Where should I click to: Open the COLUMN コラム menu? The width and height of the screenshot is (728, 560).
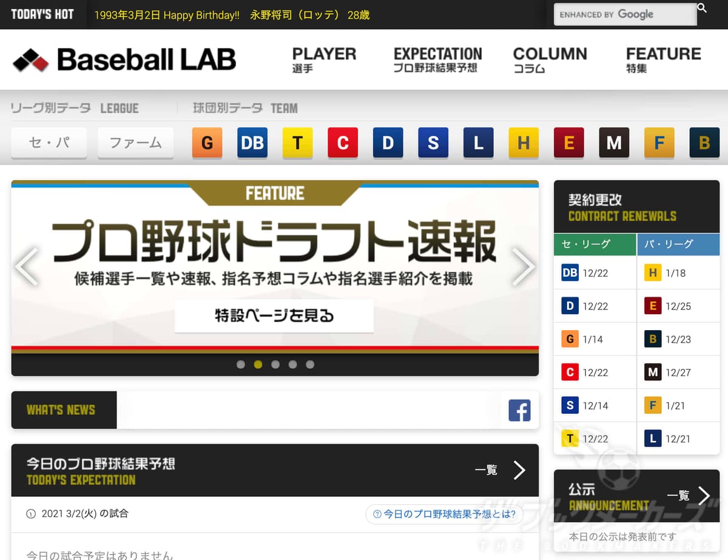550,59
